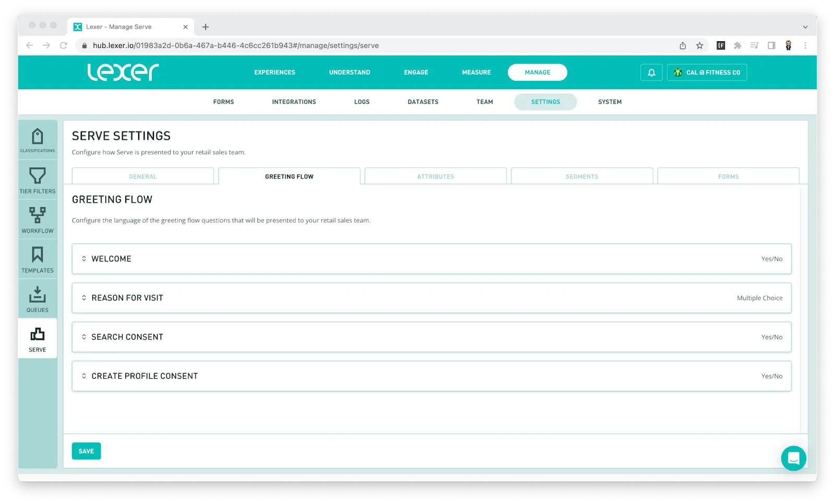Open Understand in top navigation
Image resolution: width=835 pixels, height=504 pixels.
click(350, 73)
